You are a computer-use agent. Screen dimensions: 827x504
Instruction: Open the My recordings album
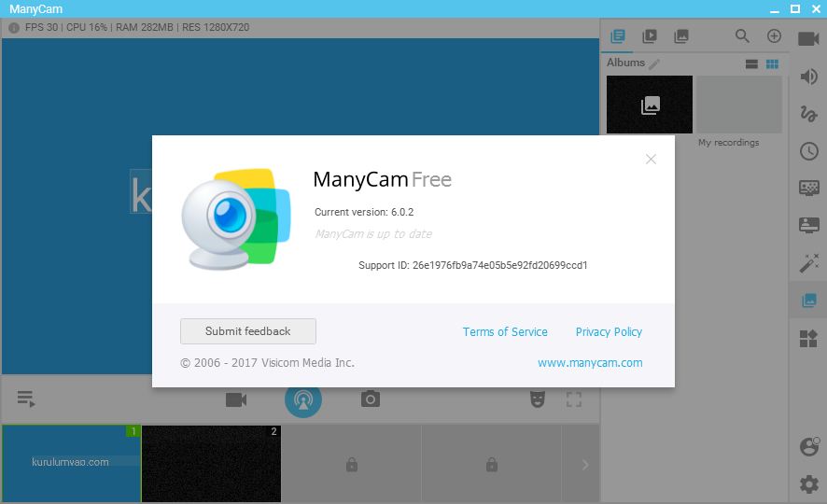point(739,105)
